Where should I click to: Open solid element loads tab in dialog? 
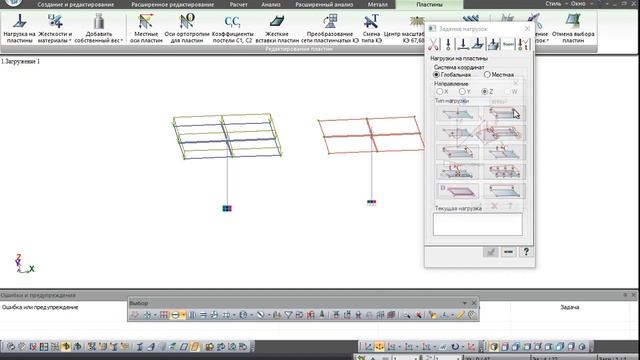tap(493, 44)
